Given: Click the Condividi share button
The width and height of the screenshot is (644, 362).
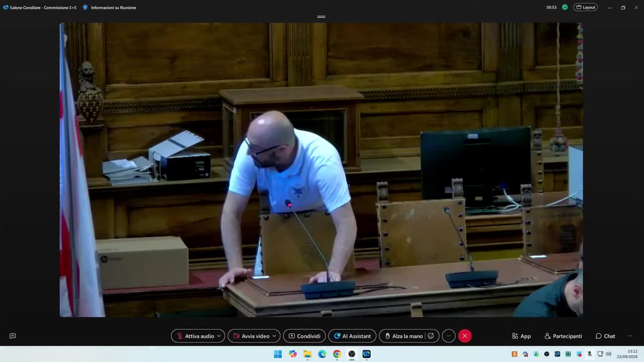Looking at the screenshot, I should 304,336.
